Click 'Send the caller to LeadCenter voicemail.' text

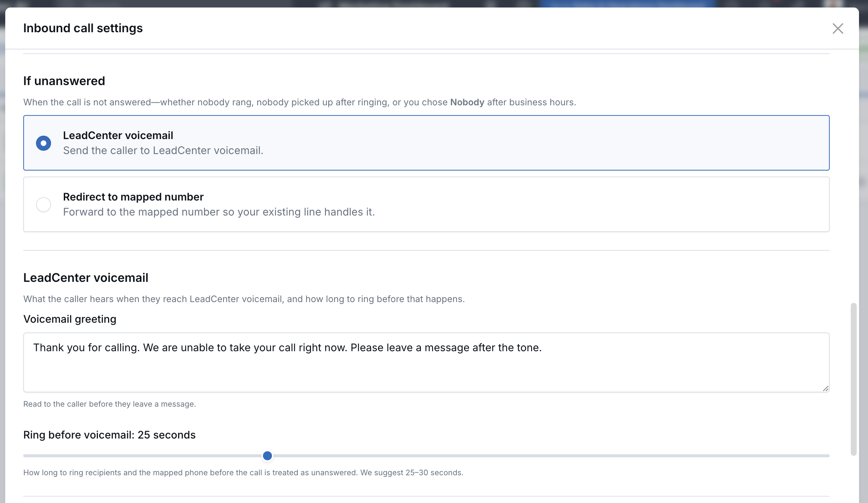163,150
